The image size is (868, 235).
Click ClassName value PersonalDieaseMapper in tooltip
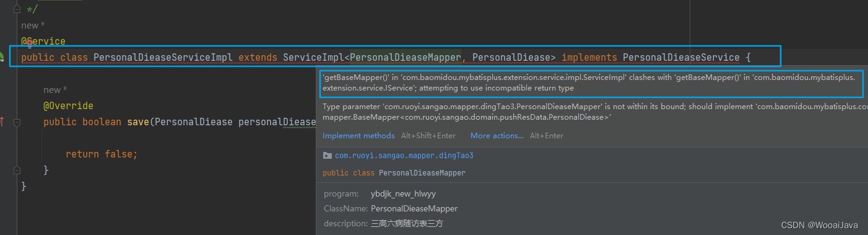pyautogui.click(x=414, y=208)
